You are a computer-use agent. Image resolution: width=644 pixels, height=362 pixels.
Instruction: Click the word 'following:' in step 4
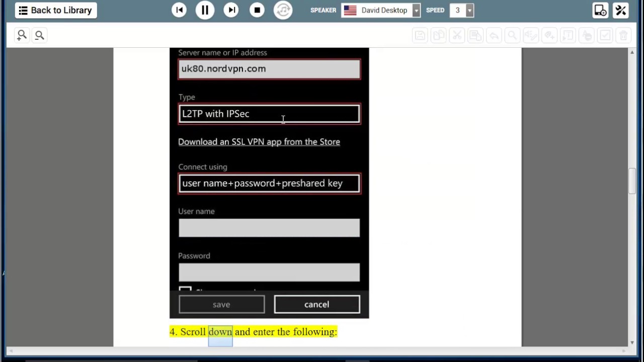315,332
